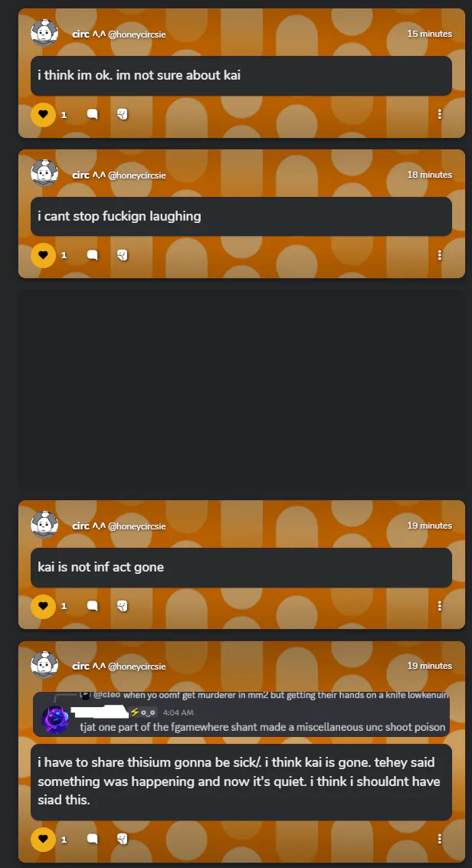472x868 pixels.
Task: Add sticker reaction to "im not sure about kai" post
Action: pyautogui.click(x=123, y=115)
